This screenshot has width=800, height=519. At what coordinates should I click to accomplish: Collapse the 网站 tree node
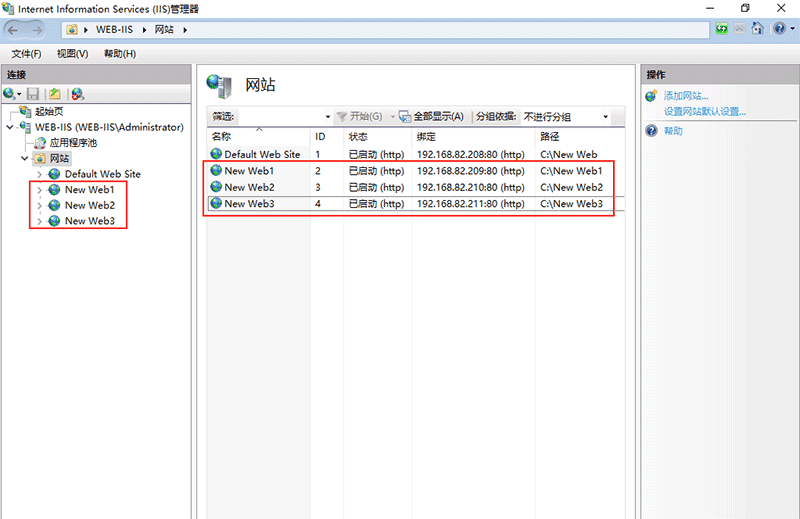coord(24,158)
